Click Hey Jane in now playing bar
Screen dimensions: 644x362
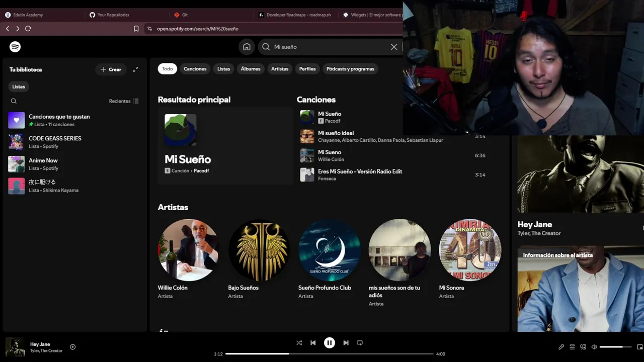click(x=40, y=344)
